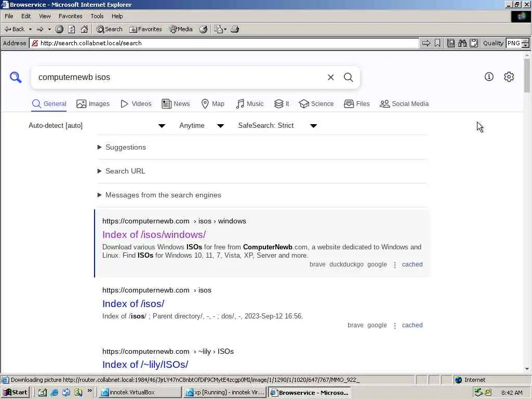Click the clipboard icon before Quality
Viewport: 532px width, 399px height.
pyautogui.click(x=474, y=43)
